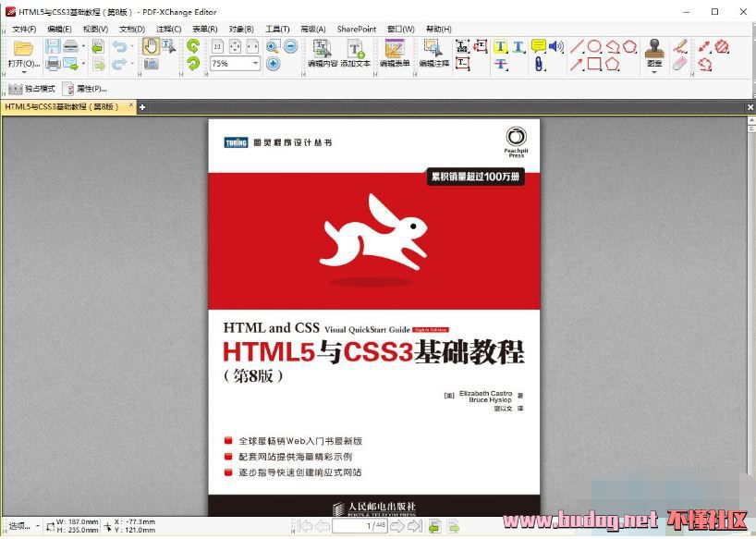This screenshot has width=756, height=539.
Task: Add a yellow sticky note comment
Action: click(x=539, y=46)
